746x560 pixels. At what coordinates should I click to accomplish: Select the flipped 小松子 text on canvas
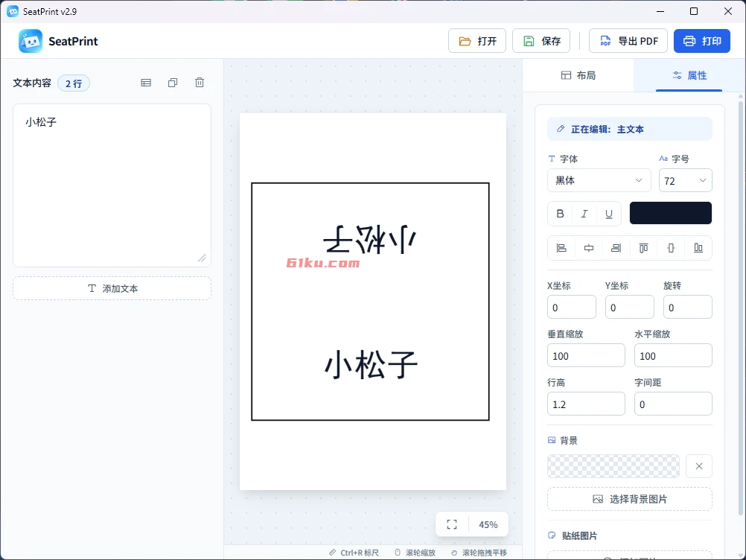pos(370,239)
